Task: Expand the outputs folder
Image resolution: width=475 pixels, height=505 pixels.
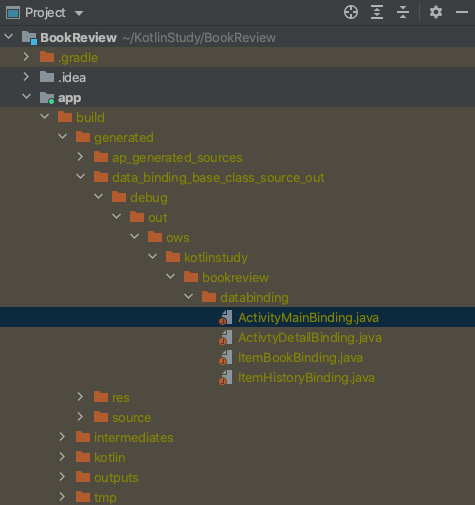Action: [x=62, y=477]
